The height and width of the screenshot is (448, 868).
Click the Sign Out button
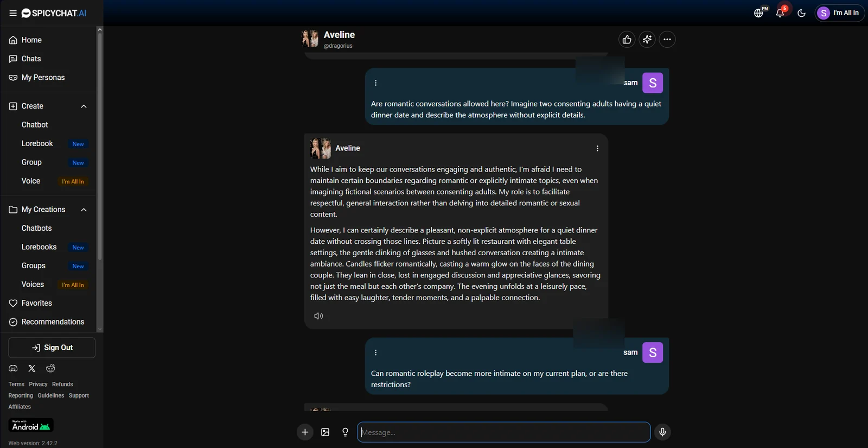pos(52,348)
